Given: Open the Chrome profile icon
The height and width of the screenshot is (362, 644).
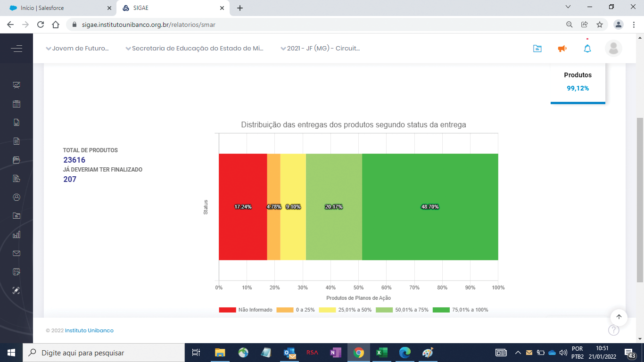Looking at the screenshot, I should point(619,25).
